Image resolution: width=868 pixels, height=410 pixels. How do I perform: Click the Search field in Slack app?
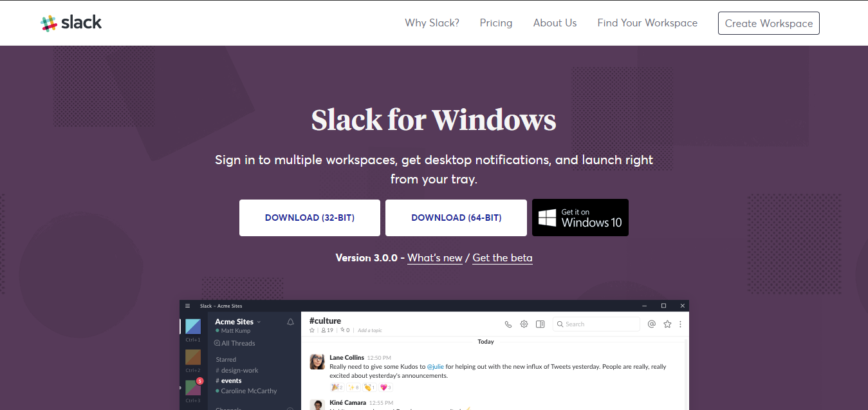[x=596, y=324]
